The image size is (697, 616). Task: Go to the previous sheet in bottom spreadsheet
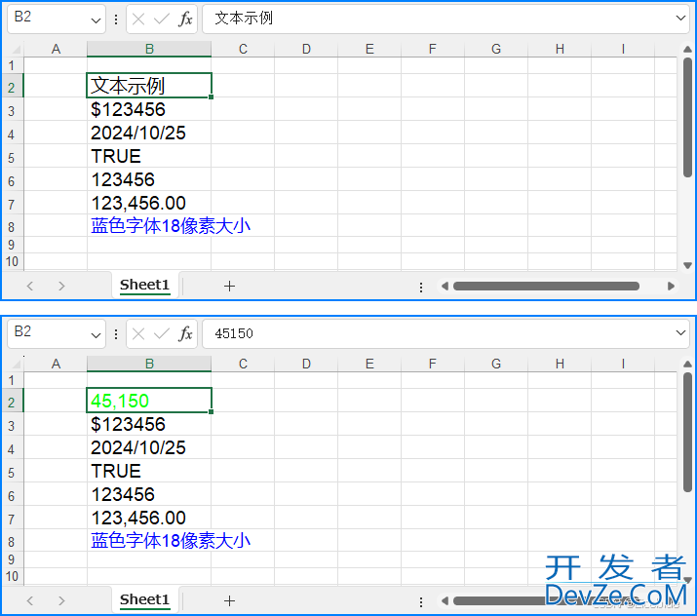30,600
